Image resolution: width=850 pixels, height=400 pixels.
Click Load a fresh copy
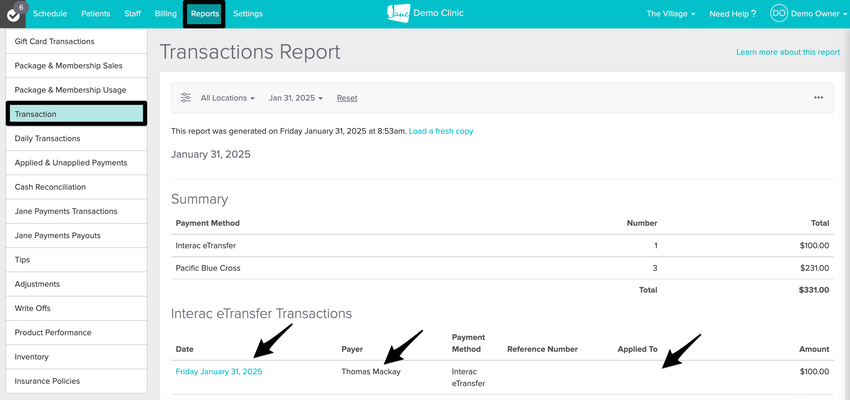click(441, 131)
